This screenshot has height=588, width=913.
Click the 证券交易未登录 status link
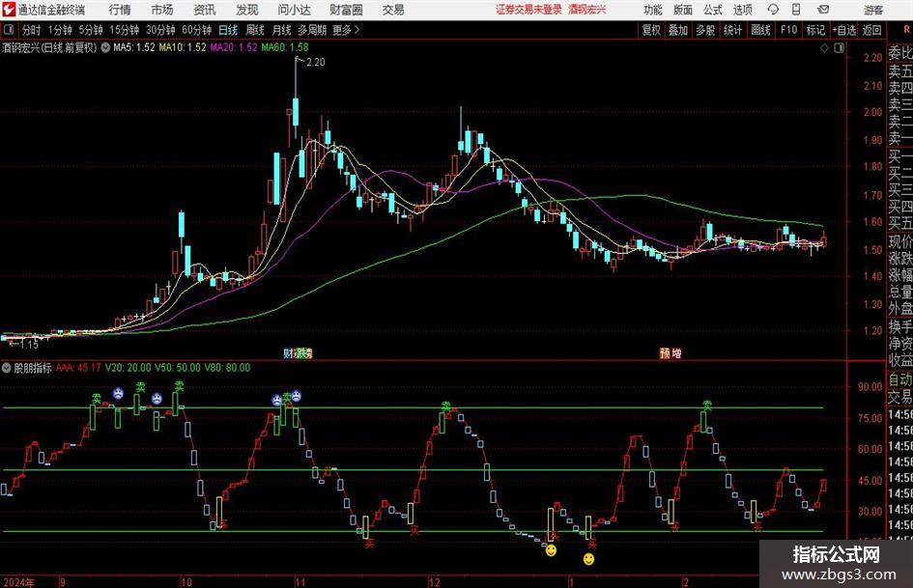point(528,10)
